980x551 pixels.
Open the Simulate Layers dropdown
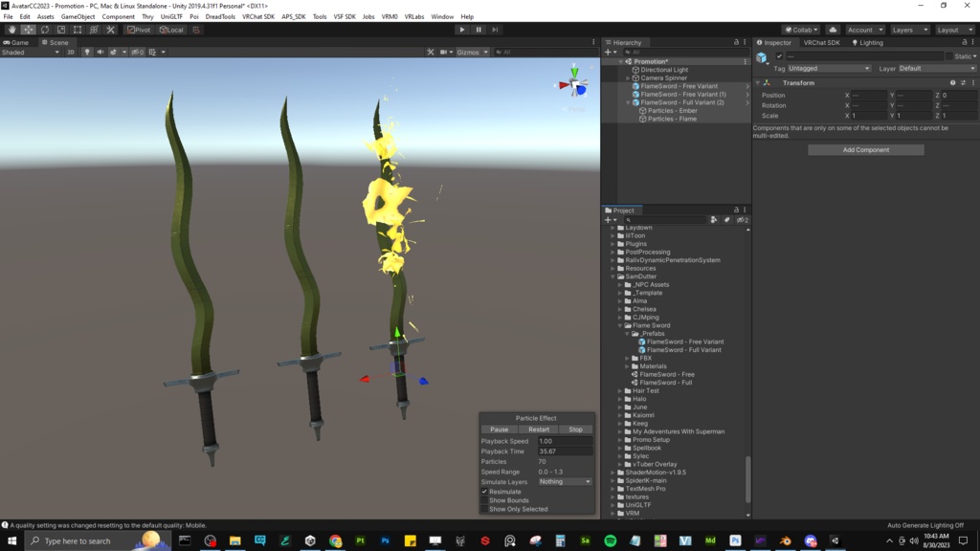(565, 482)
